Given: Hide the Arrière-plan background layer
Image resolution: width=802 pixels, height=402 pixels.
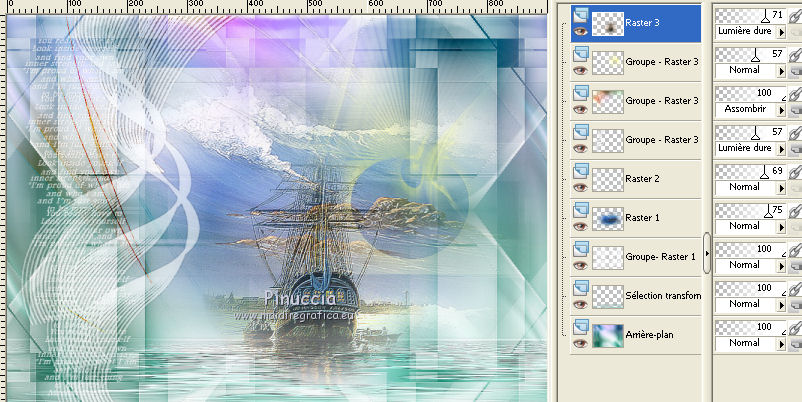Looking at the screenshot, I should click(580, 343).
